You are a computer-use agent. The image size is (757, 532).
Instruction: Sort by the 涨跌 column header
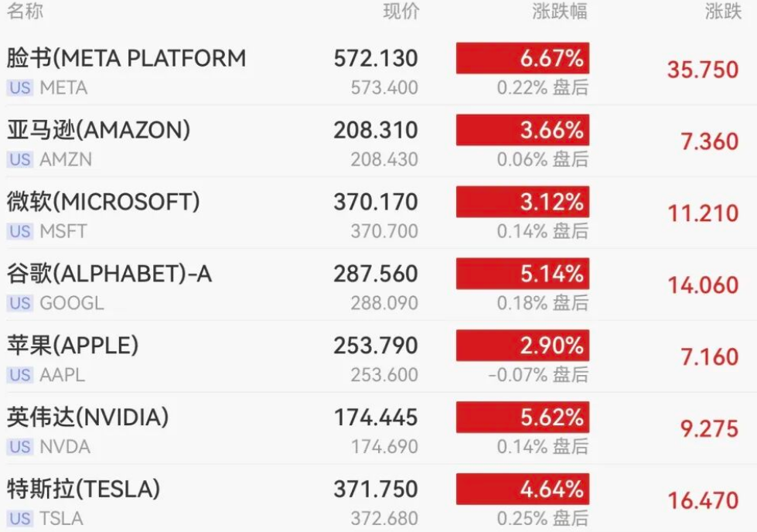[722, 12]
